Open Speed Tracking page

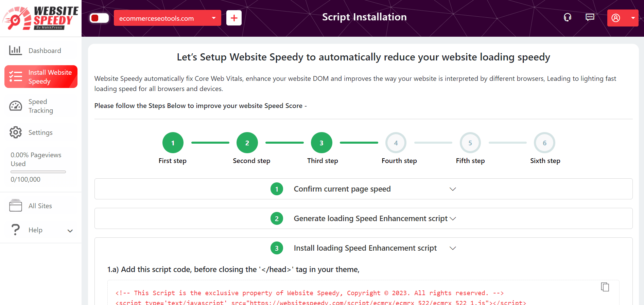click(x=41, y=106)
